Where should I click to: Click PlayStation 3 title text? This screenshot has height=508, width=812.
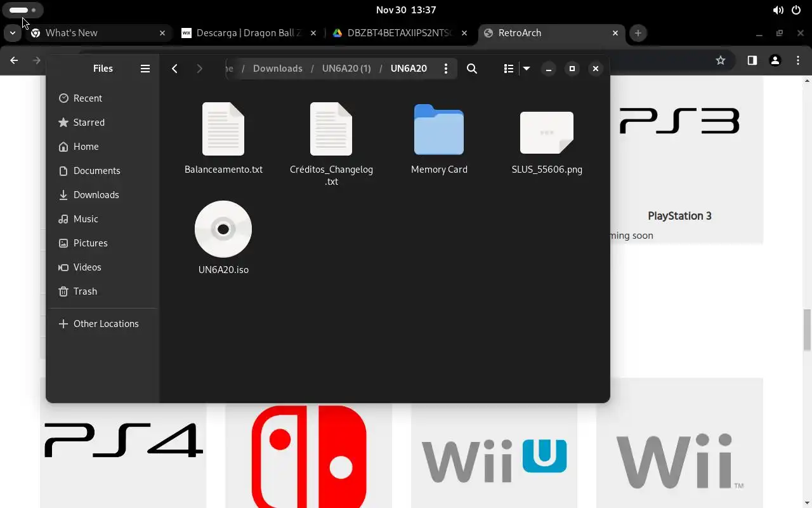coord(679,216)
